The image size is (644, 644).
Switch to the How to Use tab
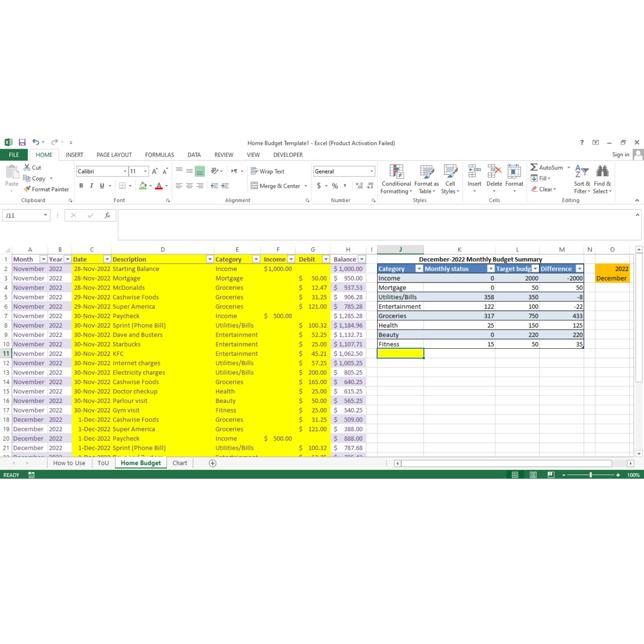click(69, 463)
